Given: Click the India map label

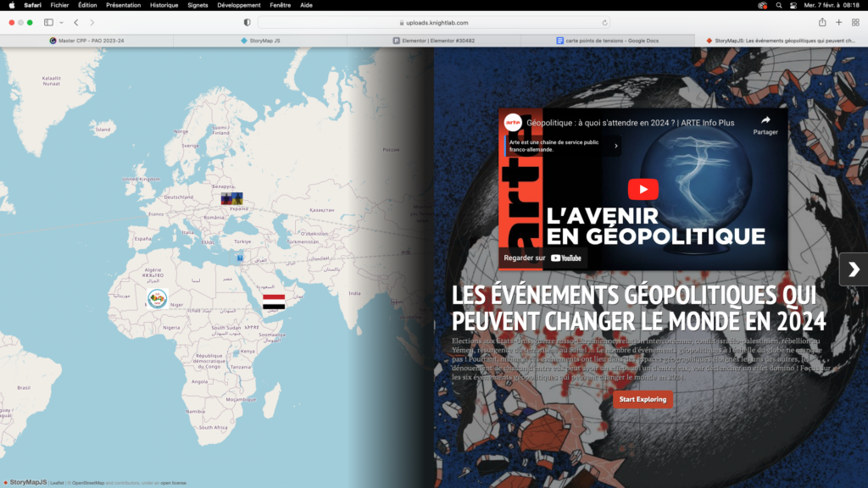Looking at the screenshot, I should [x=355, y=293].
